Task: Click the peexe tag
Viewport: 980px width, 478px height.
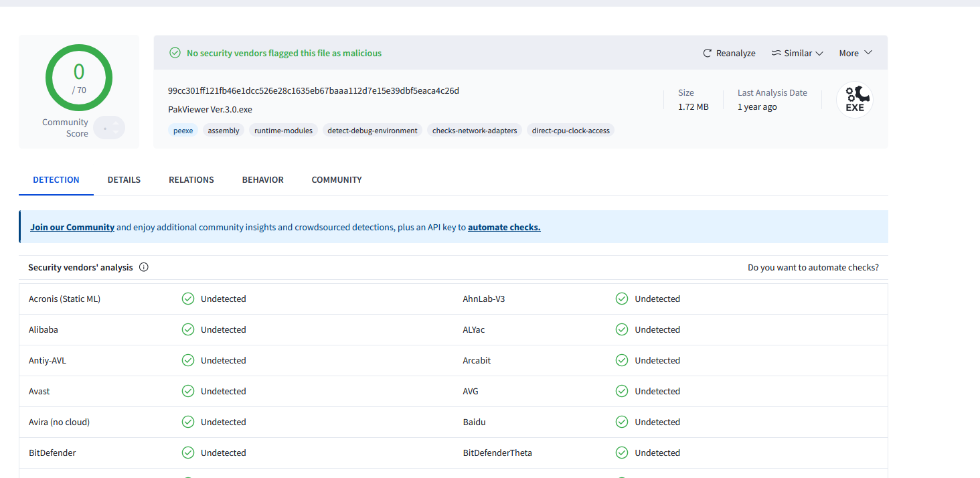Action: tap(183, 131)
